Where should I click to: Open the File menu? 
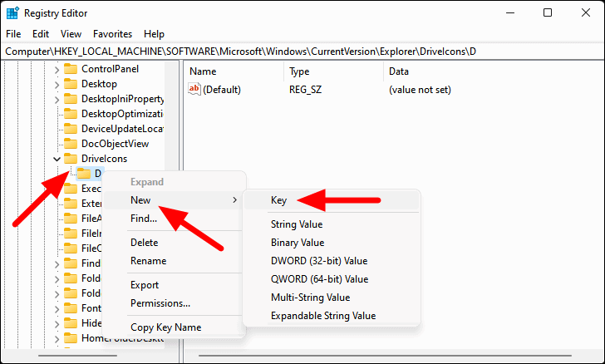[x=13, y=34]
